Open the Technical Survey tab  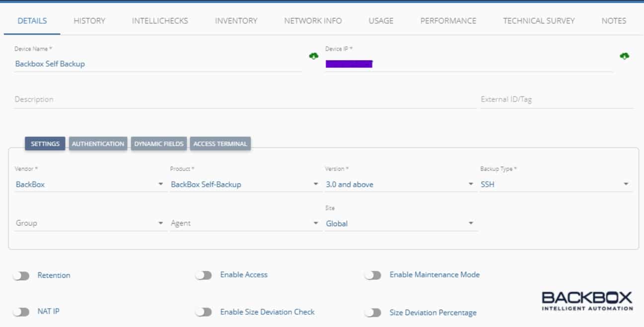(539, 21)
